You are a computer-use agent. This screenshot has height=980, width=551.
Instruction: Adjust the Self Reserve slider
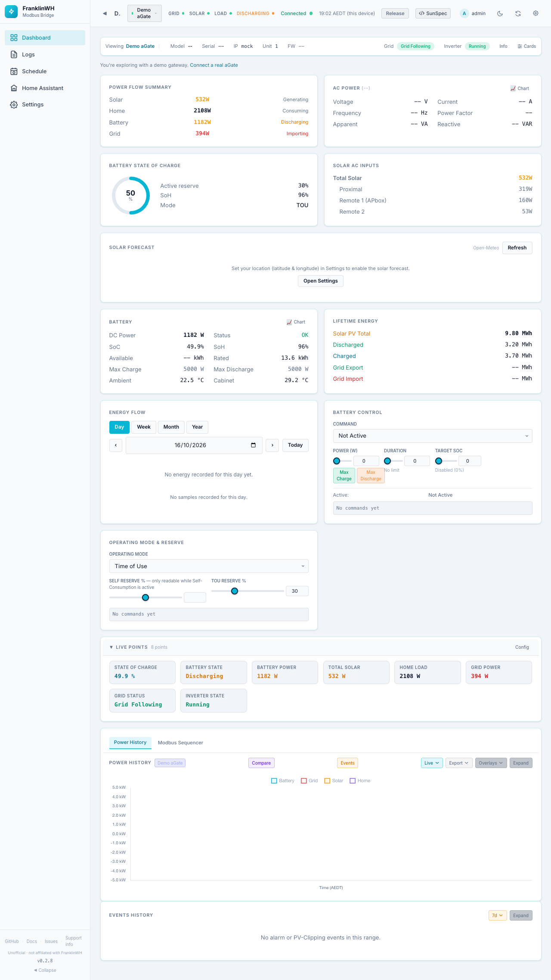tap(145, 597)
